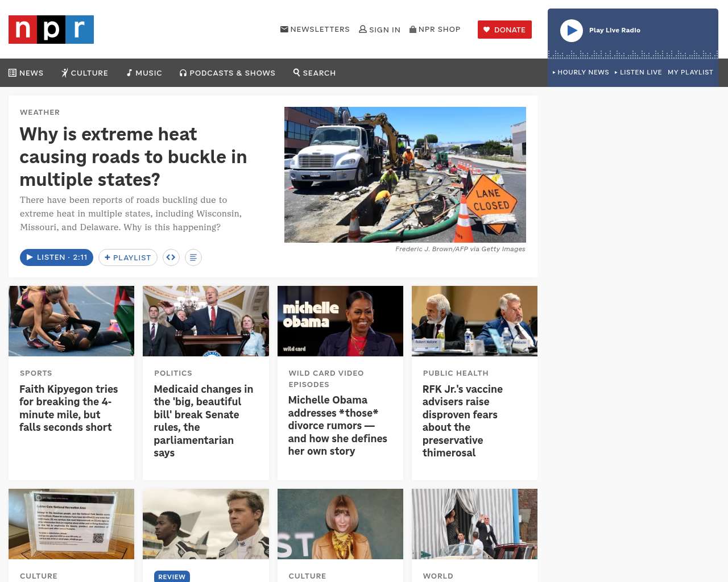Read the RFK Jr. vaccine advisers story
Viewport: 728px width, 582px height.
462,421
